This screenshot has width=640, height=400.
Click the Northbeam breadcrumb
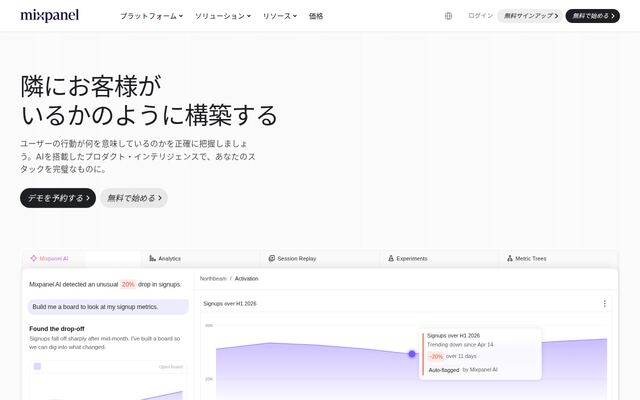pyautogui.click(x=213, y=278)
